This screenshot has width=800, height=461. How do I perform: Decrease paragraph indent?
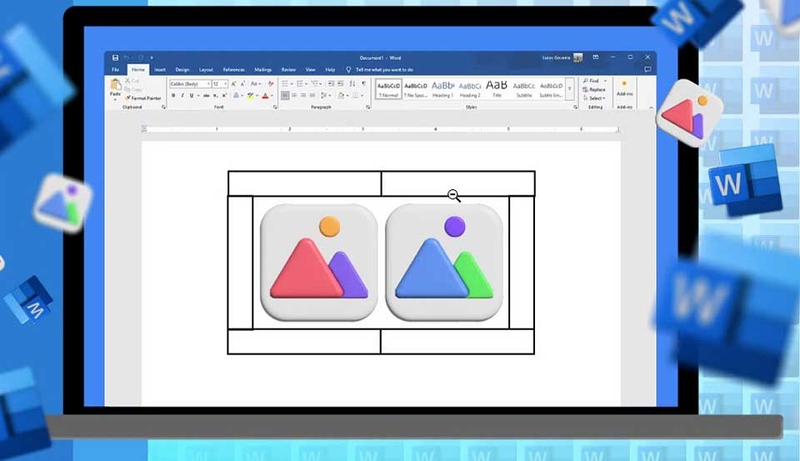[x=331, y=84]
